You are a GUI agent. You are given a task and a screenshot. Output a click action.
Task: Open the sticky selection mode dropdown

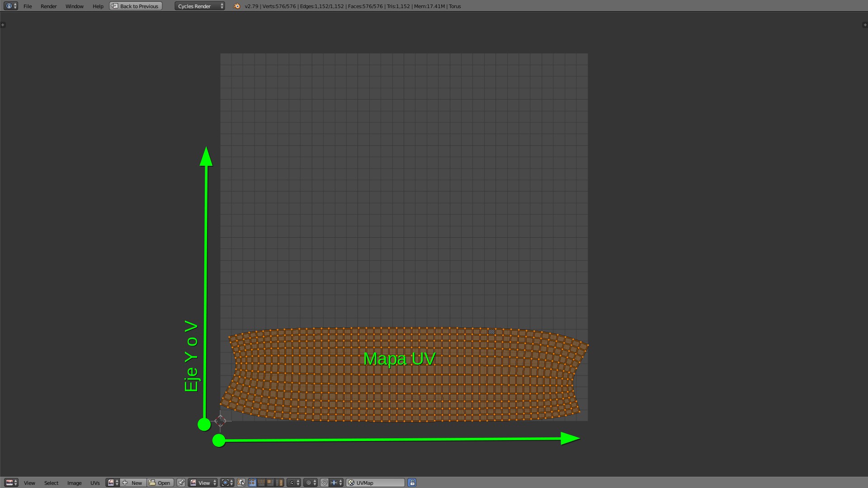(x=294, y=483)
